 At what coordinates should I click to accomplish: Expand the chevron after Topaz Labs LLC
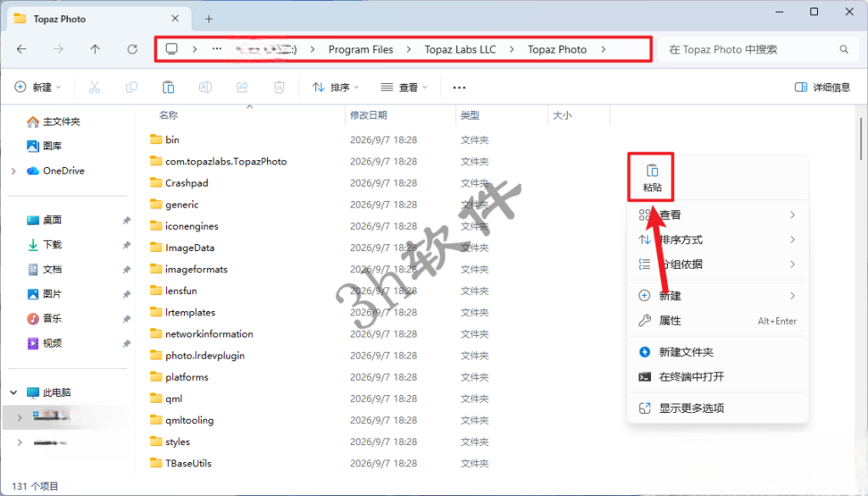[x=511, y=49]
